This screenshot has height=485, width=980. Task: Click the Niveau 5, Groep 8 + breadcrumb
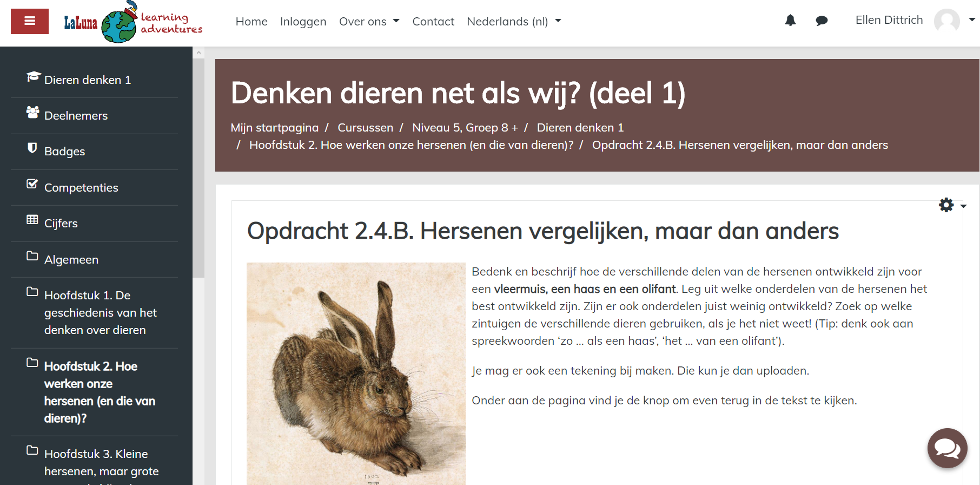pyautogui.click(x=465, y=128)
